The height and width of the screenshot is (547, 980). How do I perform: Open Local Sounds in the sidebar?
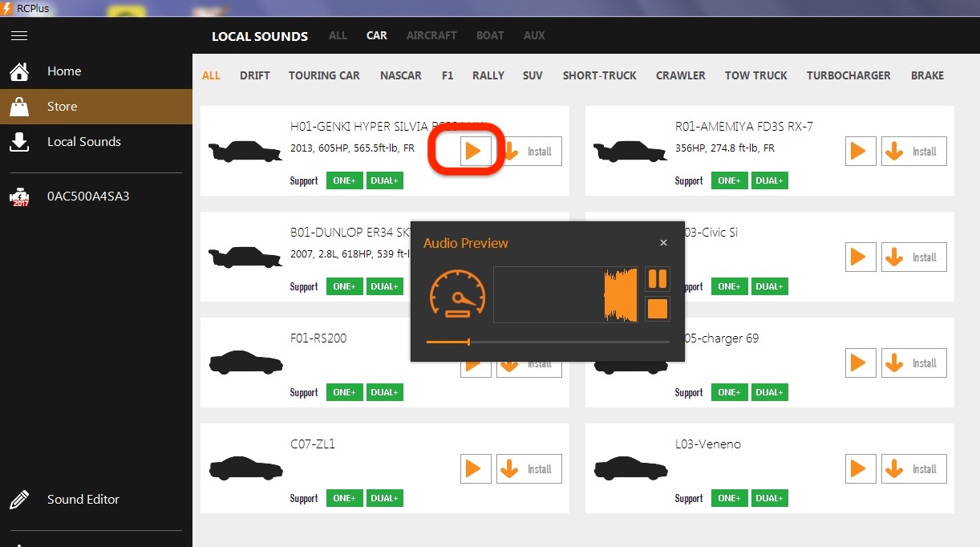point(83,142)
